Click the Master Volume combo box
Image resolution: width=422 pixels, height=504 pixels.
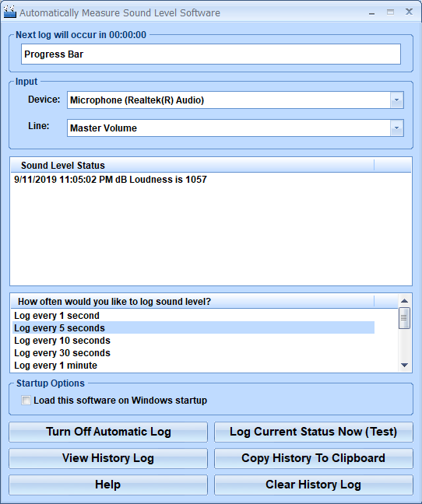tap(235, 128)
